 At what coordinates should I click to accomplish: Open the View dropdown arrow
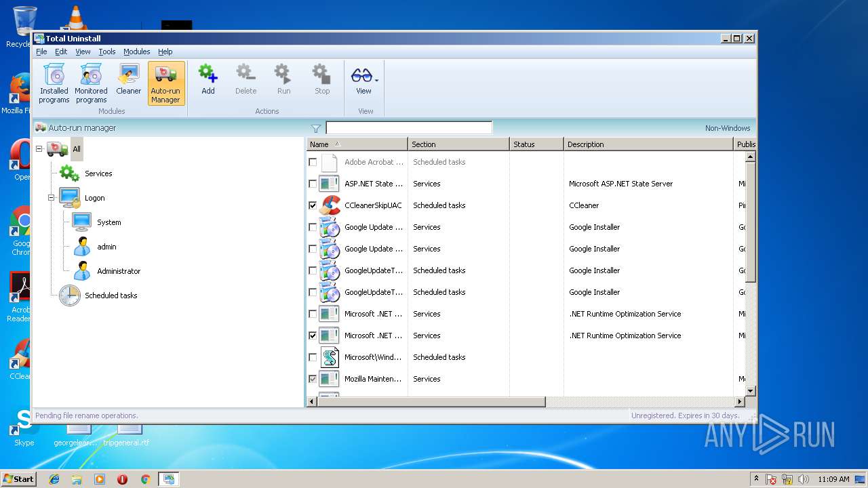[x=376, y=79]
